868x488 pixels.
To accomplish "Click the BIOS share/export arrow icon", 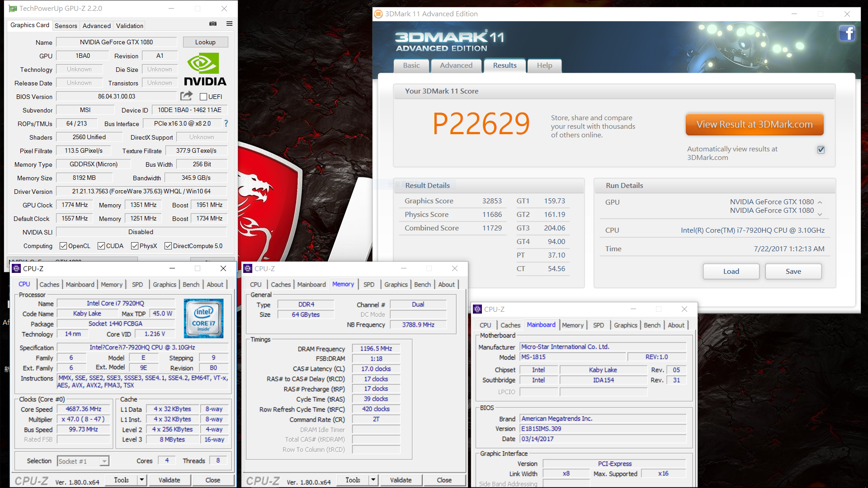I will point(186,96).
